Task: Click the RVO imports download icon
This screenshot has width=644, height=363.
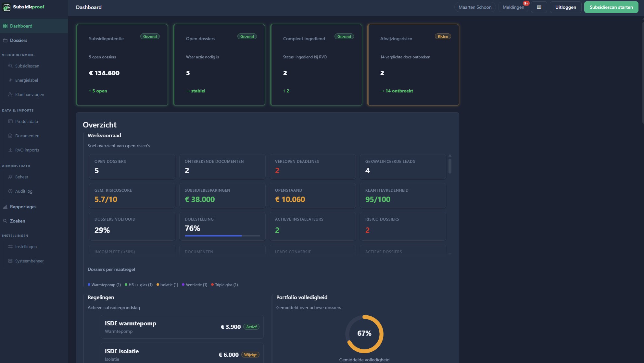Action: pyautogui.click(x=10, y=150)
